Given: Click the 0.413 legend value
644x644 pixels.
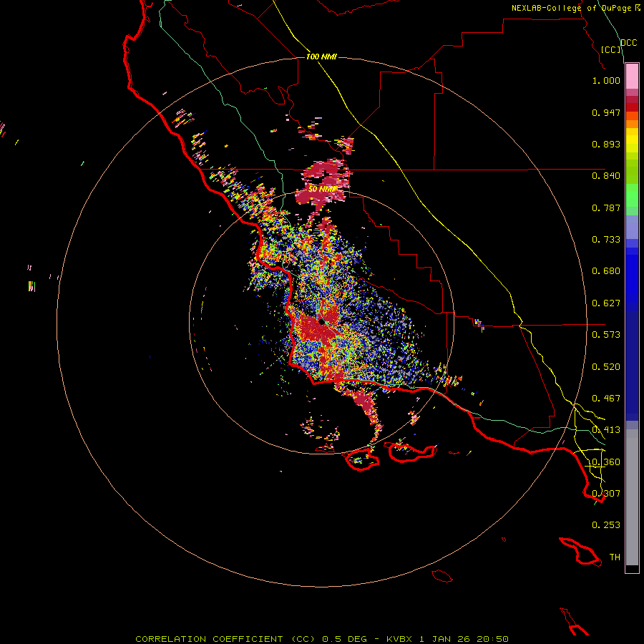Looking at the screenshot, I should 606,430.
